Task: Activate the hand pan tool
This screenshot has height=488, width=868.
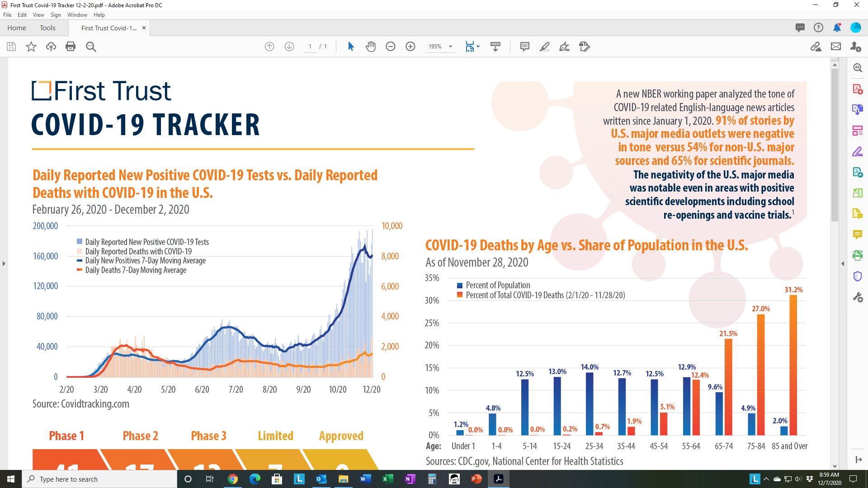Action: coord(371,47)
